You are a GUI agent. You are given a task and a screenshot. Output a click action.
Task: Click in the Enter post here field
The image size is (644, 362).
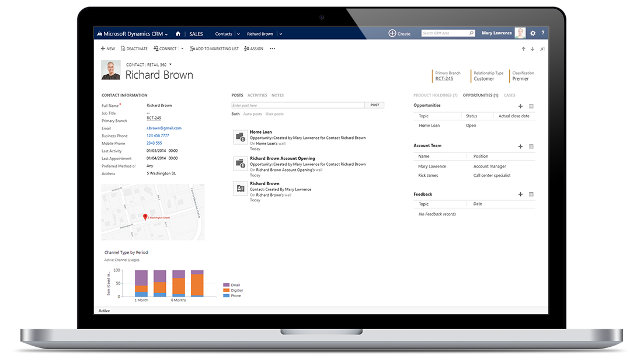pos(298,105)
